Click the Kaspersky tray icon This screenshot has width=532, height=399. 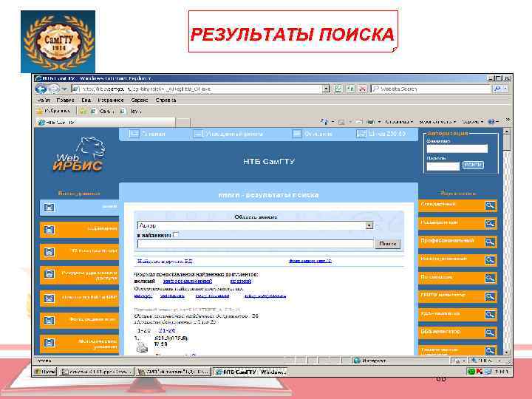tap(479, 372)
